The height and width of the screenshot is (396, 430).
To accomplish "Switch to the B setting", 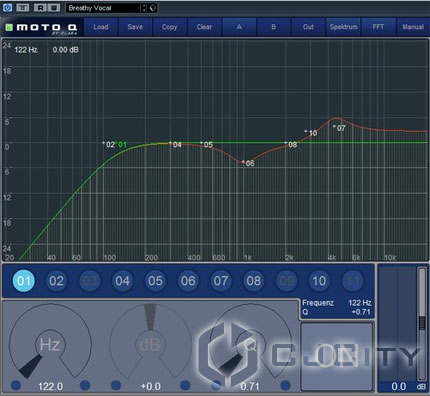I will pos(274,27).
